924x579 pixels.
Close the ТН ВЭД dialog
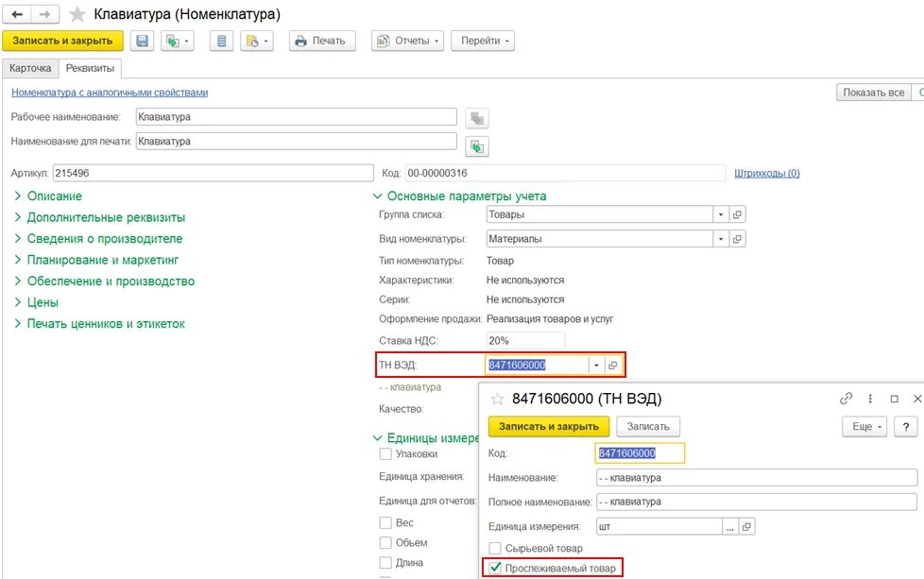[917, 399]
